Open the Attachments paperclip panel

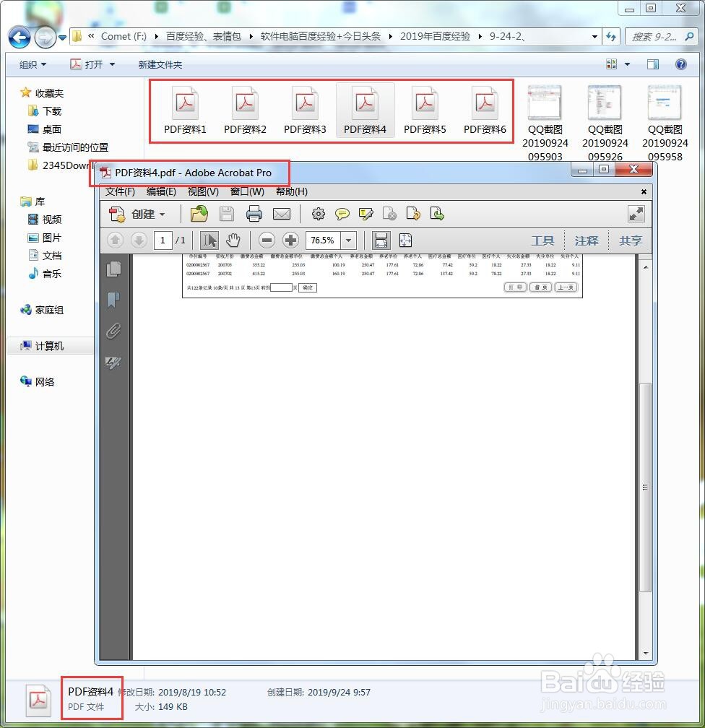113,331
